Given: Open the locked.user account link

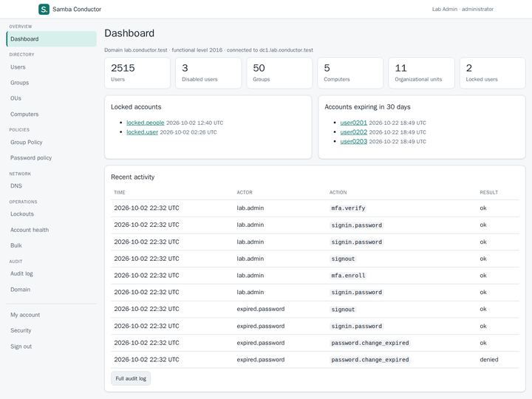Looking at the screenshot, I should click(142, 132).
